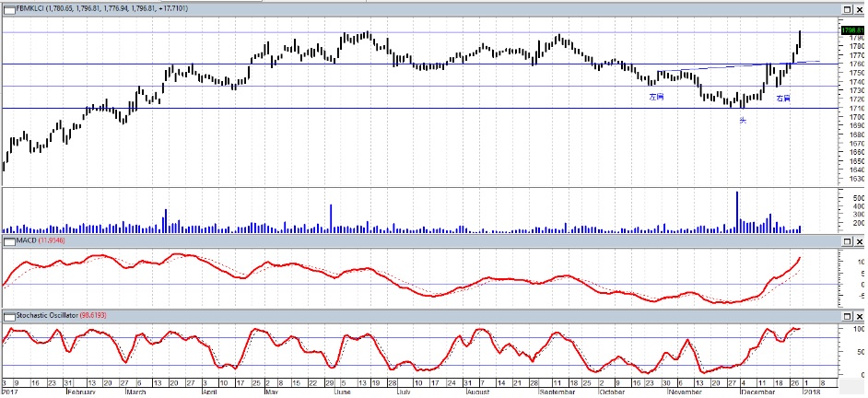
Task: Click the 500 volume axis value
Action: pos(859,197)
